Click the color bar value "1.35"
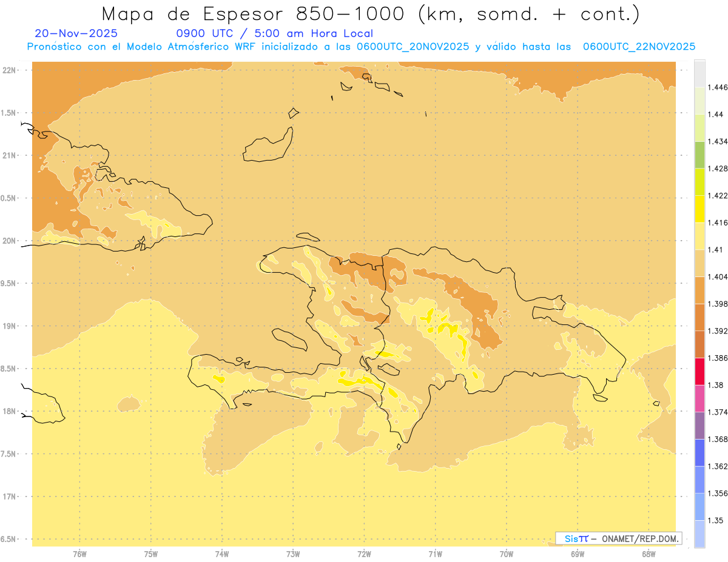 click(x=715, y=520)
